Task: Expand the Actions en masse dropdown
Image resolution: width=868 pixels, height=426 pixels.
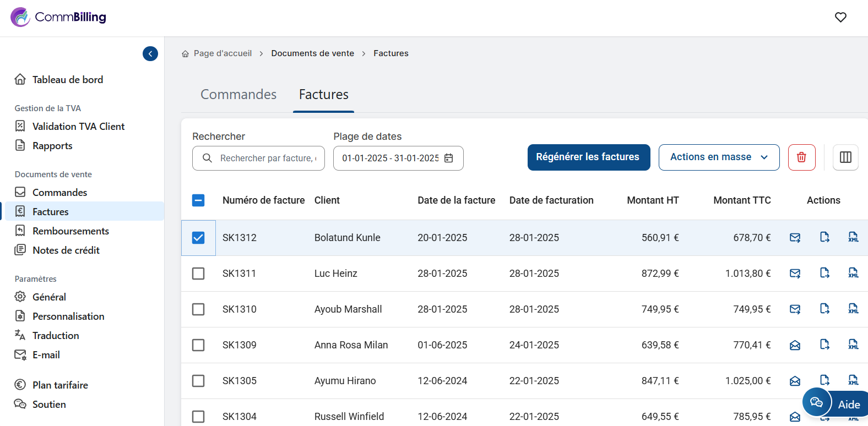Action: [x=719, y=157]
